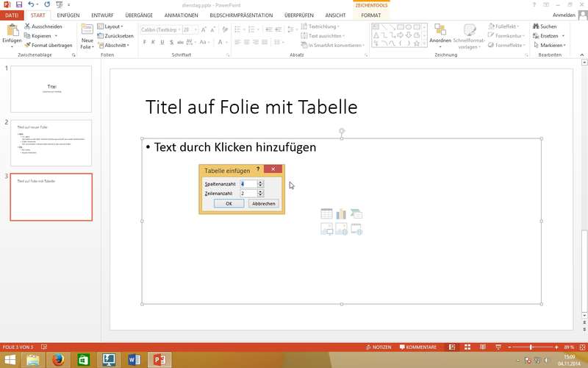Click the zoom slider handle
This screenshot has width=588, height=368.
pos(531,347)
